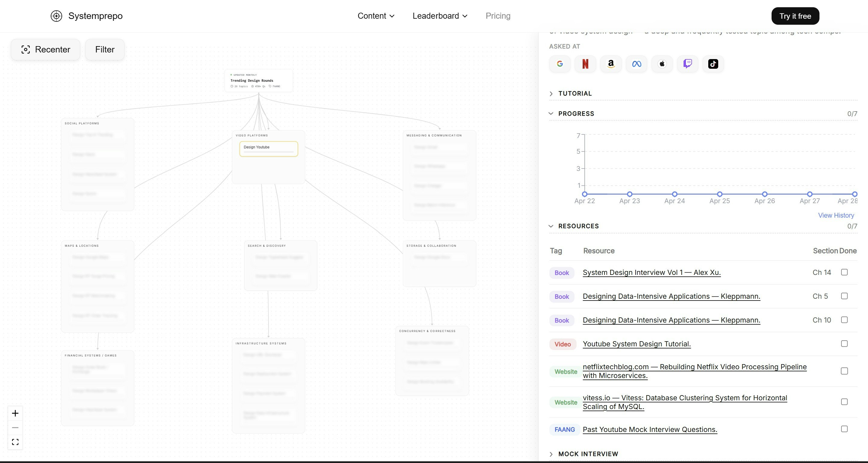Open the Content menu
Image resolution: width=868 pixels, height=463 pixels.
click(375, 16)
